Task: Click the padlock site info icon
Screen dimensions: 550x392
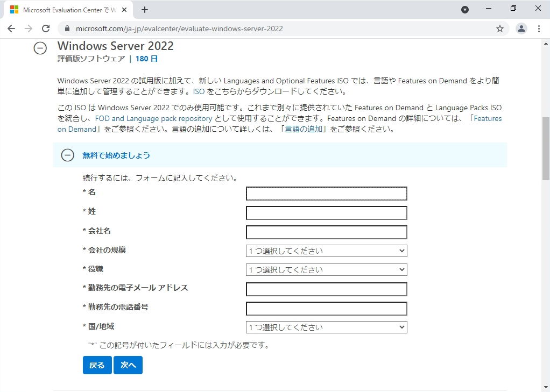Action: click(67, 28)
